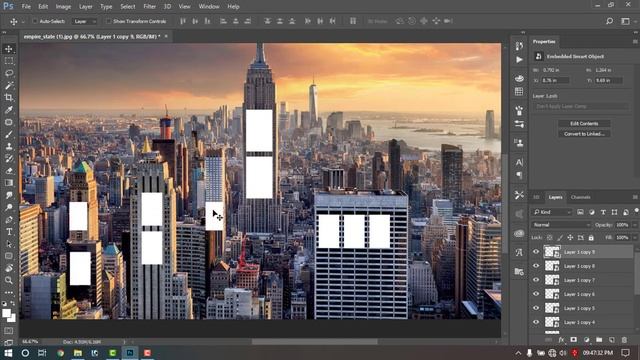Select the Clone Stamp tool
This screenshot has width=640, height=360.
pyautogui.click(x=9, y=147)
